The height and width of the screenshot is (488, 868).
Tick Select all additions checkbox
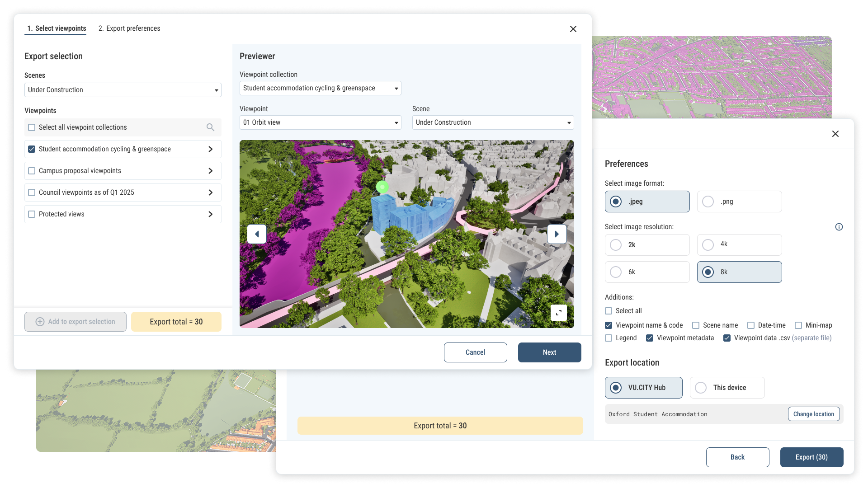[609, 311]
